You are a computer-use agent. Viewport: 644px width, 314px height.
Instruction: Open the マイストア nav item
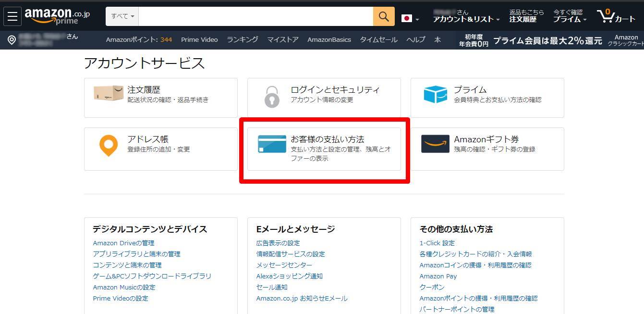coord(283,40)
